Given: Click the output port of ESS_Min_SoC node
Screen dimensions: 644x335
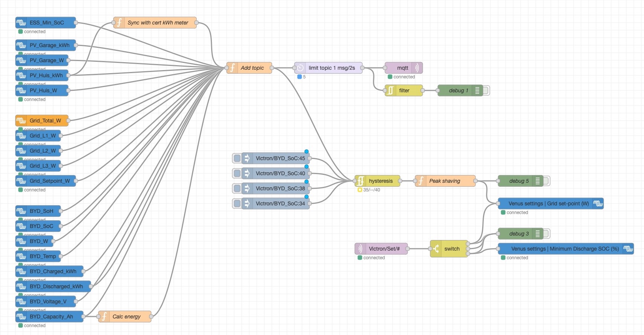Looking at the screenshot, I should (76, 23).
